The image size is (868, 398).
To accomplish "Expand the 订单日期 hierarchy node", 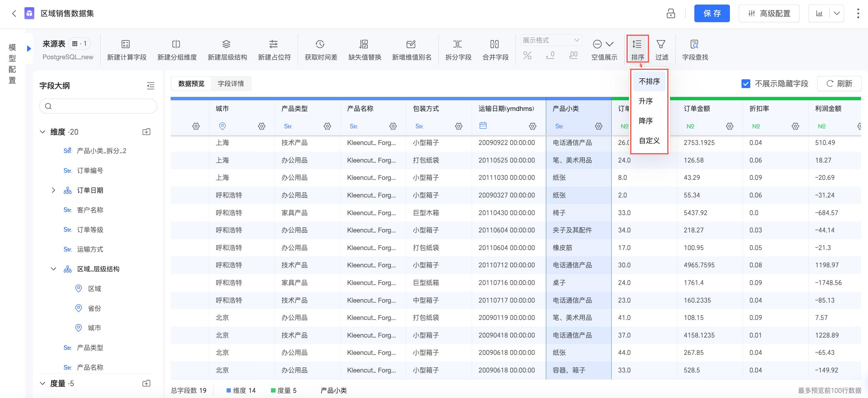I will coord(53,190).
